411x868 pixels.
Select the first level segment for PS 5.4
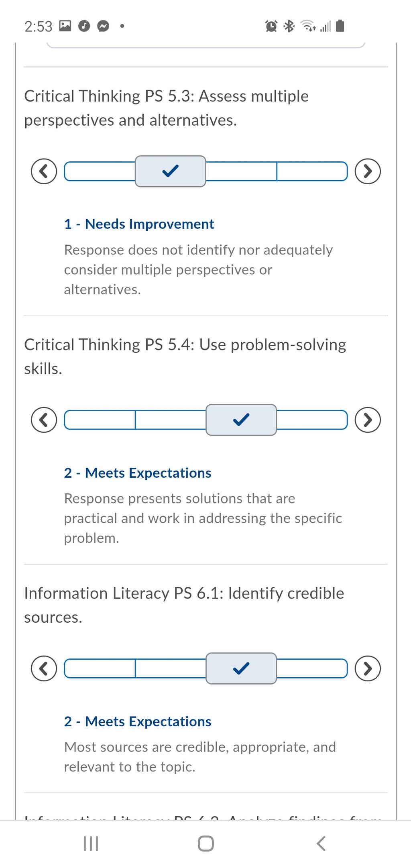pyautogui.click(x=100, y=420)
